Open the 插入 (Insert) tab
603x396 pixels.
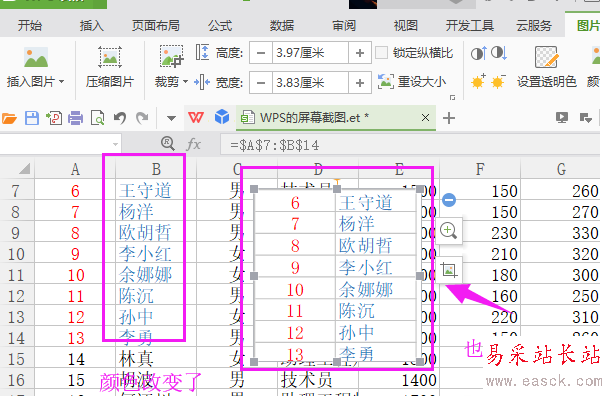pyautogui.click(x=92, y=26)
